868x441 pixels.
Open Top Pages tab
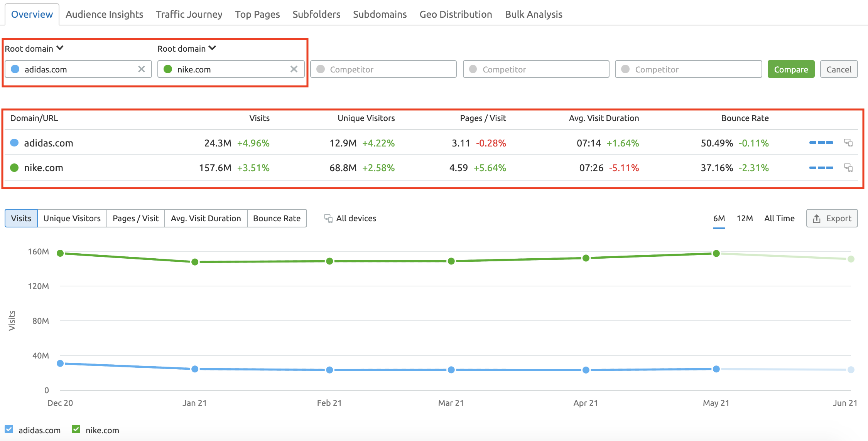257,14
